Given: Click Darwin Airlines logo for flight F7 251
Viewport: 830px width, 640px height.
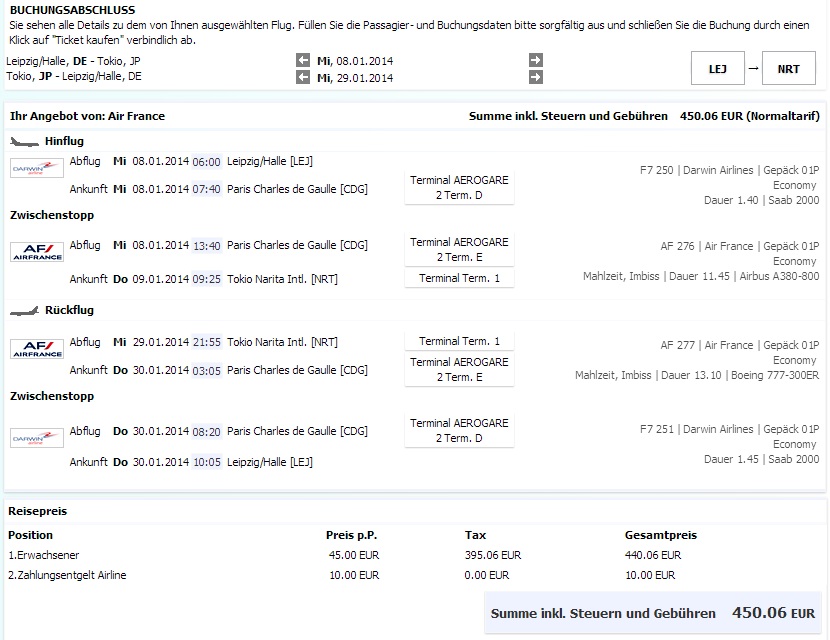Looking at the screenshot, I should (x=37, y=438).
